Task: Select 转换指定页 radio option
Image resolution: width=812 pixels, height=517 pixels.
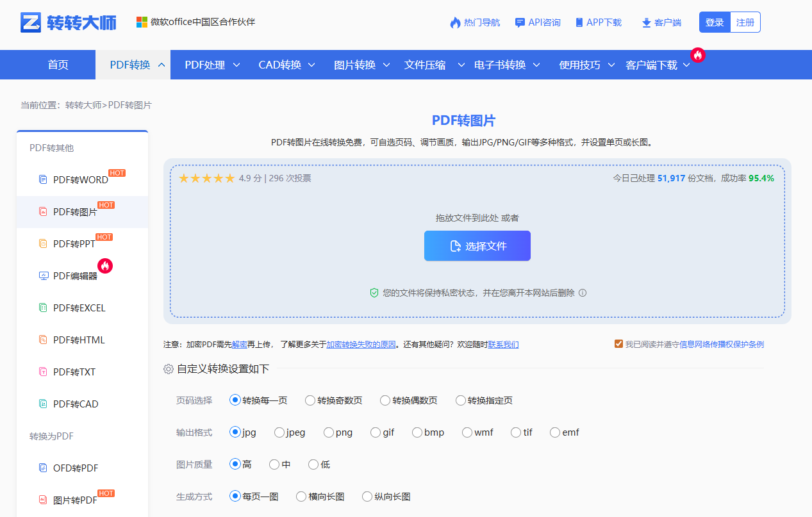Action: click(461, 400)
